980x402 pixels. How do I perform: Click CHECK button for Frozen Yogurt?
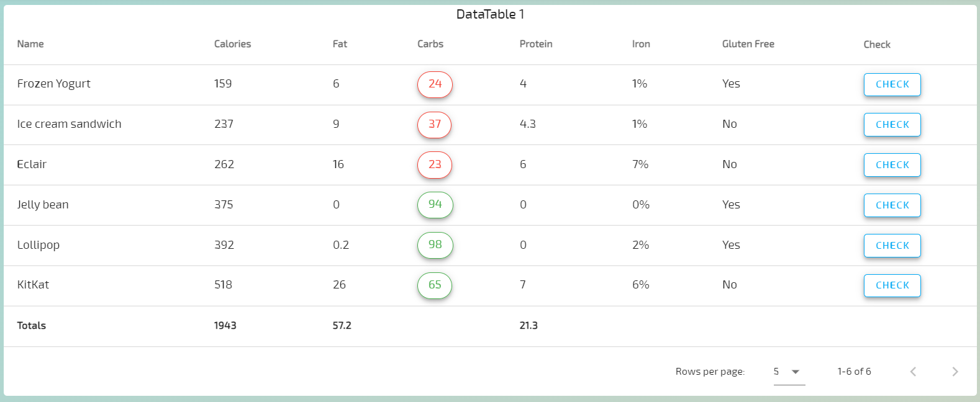coord(892,84)
